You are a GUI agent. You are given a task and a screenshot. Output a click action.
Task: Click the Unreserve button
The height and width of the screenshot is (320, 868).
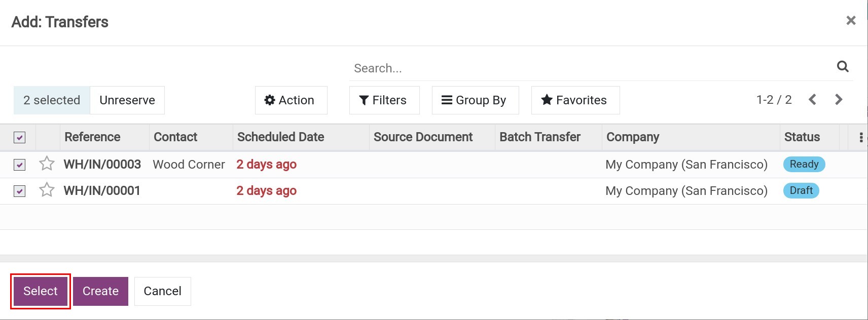pyautogui.click(x=127, y=100)
